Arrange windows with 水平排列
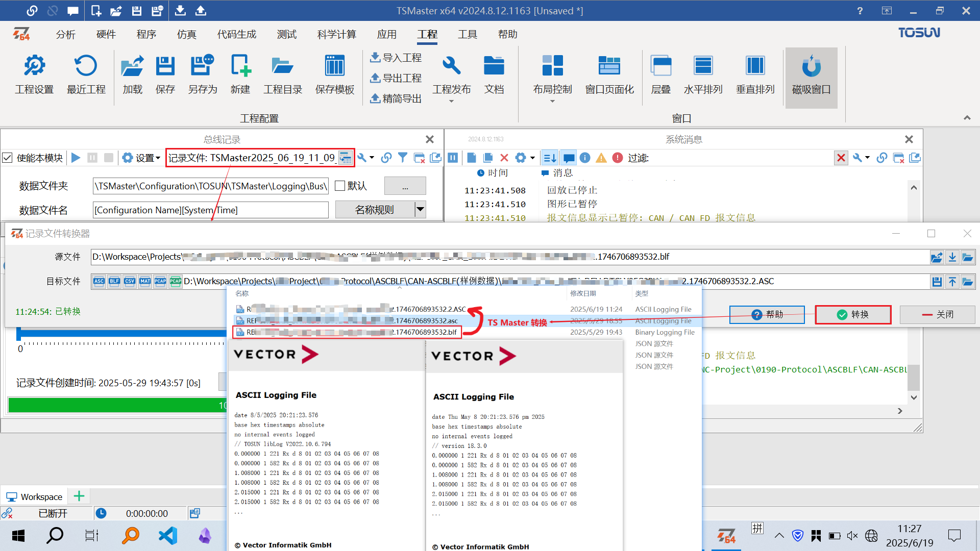Screen dimensions: 980x551 pos(703,75)
